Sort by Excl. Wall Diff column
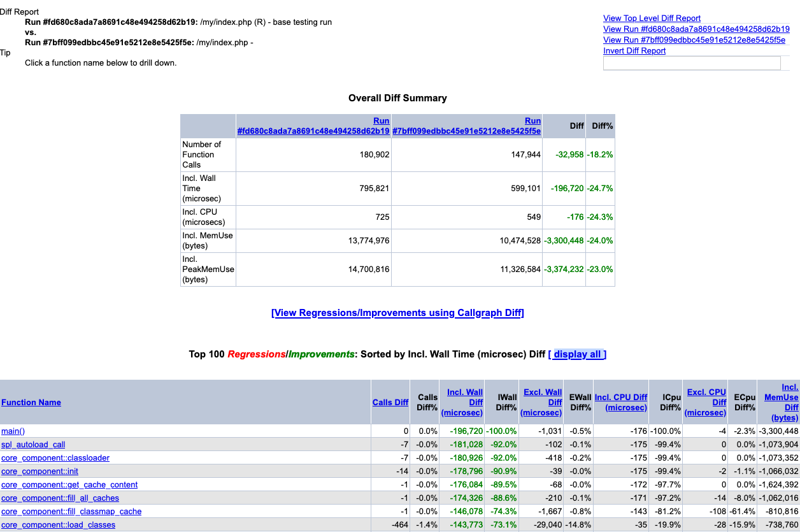Image resolution: width=800 pixels, height=532 pixels. click(x=542, y=403)
